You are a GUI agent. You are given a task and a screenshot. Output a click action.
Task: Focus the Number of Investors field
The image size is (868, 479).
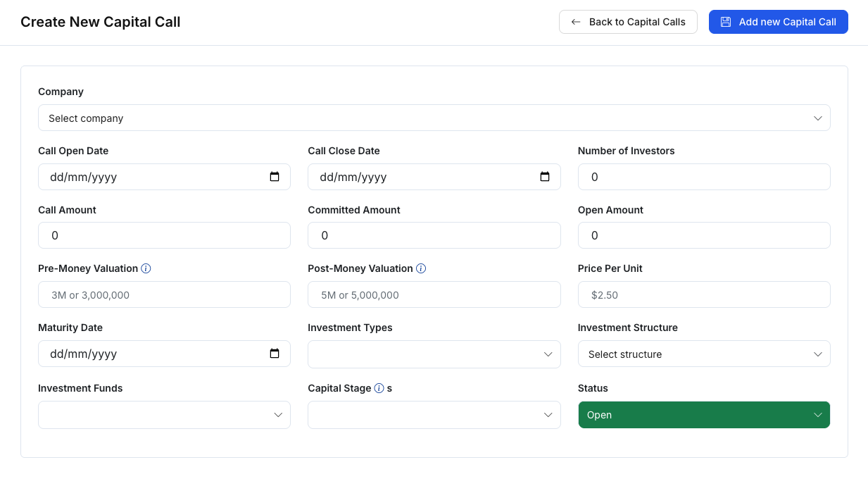tap(703, 177)
